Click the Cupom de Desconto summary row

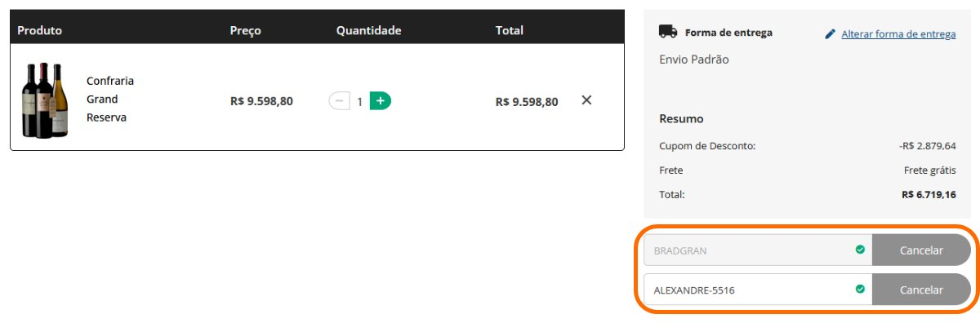[808, 146]
